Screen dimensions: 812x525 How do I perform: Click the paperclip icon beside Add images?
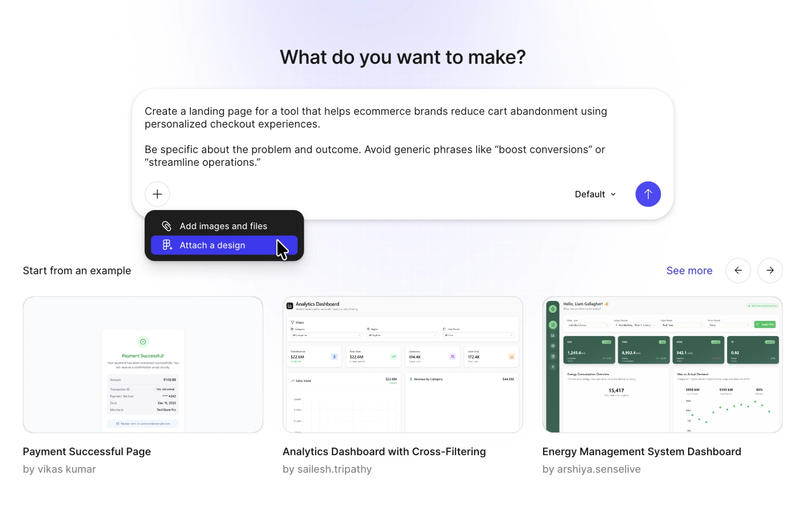(x=167, y=226)
